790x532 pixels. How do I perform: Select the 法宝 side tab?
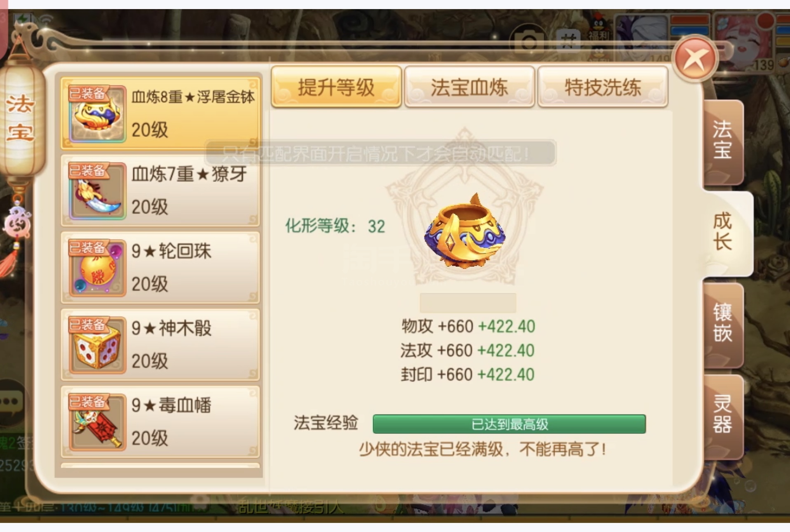[723, 141]
